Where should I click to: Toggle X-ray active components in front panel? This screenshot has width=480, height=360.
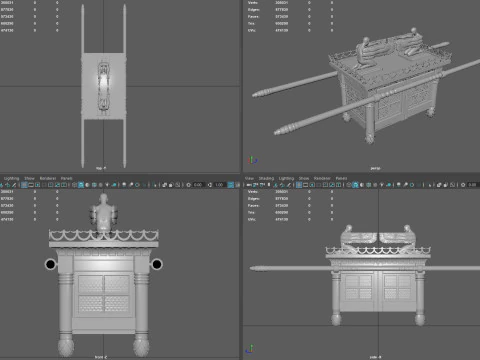click(171, 185)
